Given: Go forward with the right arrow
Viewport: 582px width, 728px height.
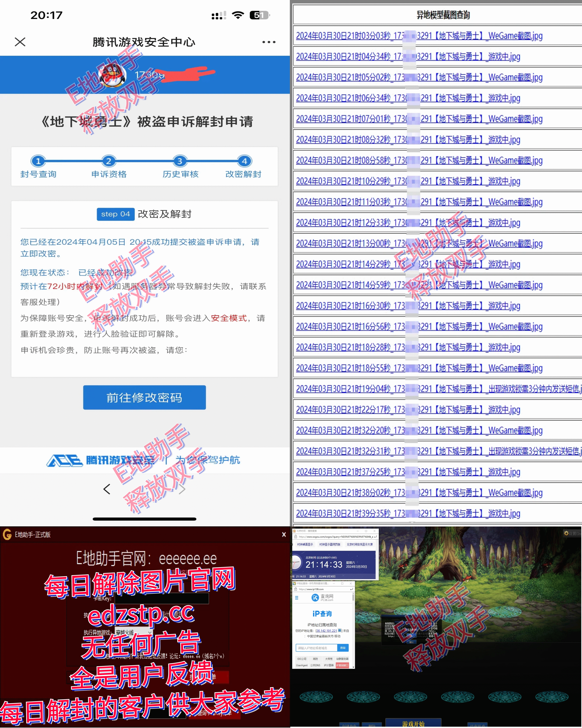Looking at the screenshot, I should (182, 489).
